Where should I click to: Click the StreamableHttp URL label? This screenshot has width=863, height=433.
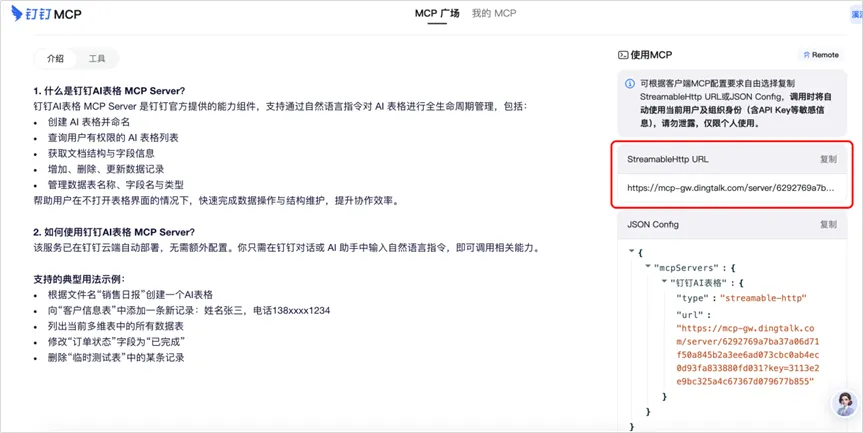point(668,159)
